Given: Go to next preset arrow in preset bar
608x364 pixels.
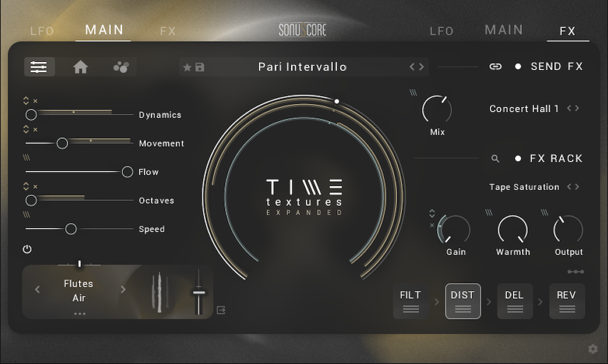Looking at the screenshot, I should click(x=422, y=67).
